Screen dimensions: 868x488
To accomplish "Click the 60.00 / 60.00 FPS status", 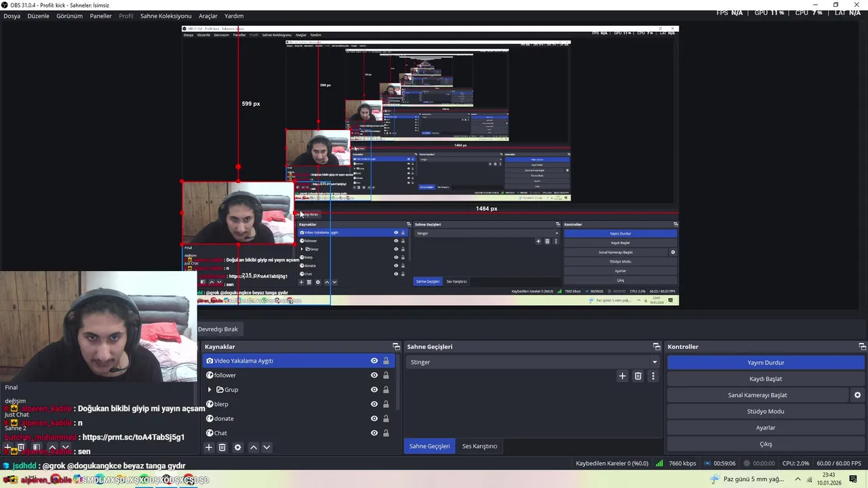I will [x=839, y=464].
